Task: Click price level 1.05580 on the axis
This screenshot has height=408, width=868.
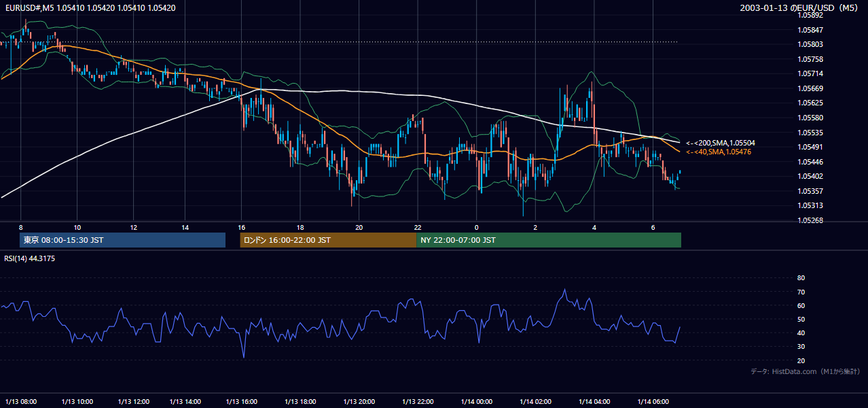Action: click(810, 118)
